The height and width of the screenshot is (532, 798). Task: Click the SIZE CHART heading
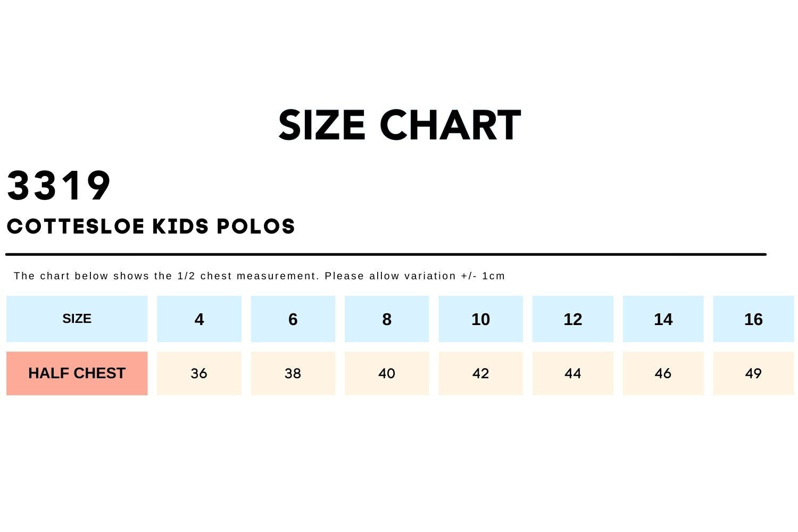(x=399, y=126)
